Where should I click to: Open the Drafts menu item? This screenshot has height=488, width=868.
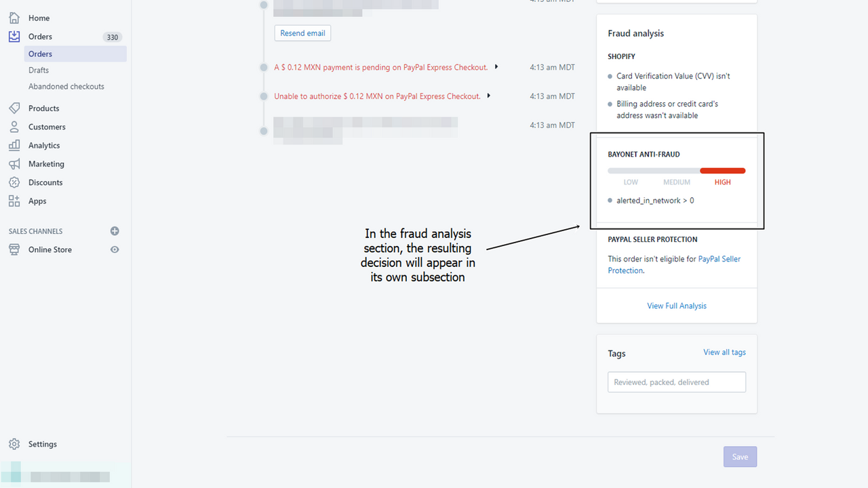click(39, 70)
